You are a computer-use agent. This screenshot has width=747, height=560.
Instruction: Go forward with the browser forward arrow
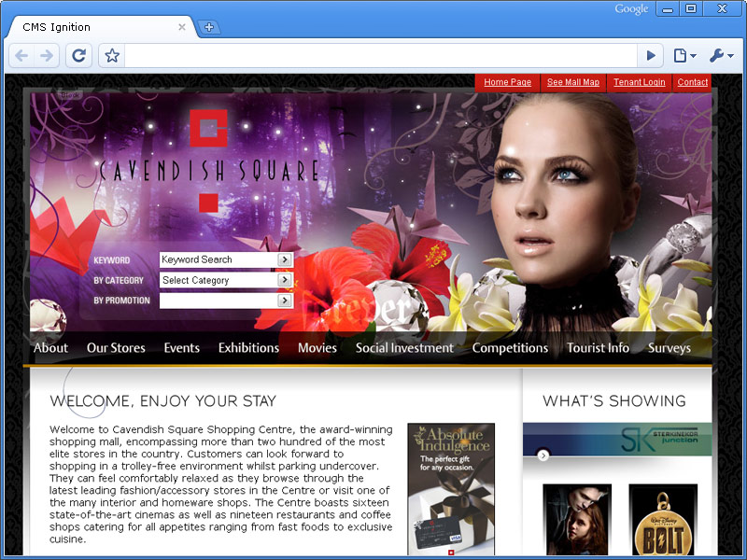tap(46, 56)
